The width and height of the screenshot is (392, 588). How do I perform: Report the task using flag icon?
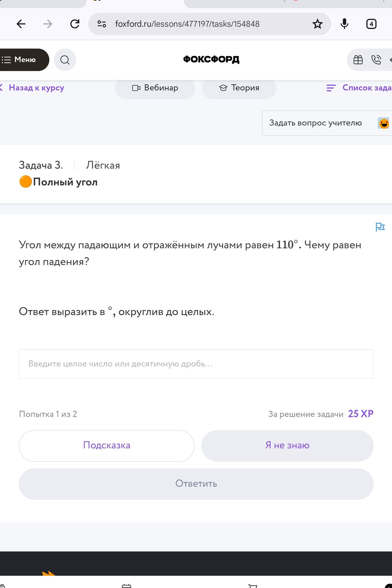[x=380, y=227]
